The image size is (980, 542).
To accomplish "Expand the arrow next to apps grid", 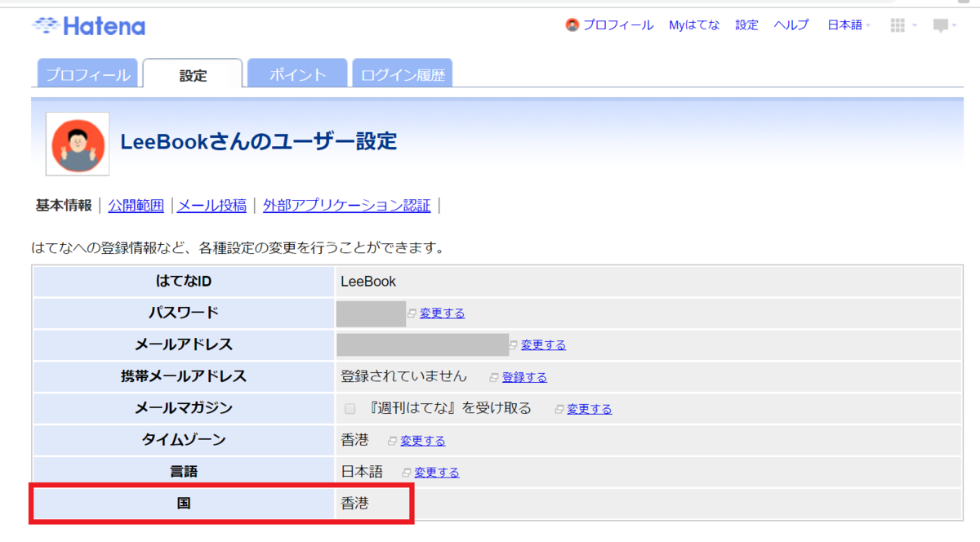I will (915, 26).
